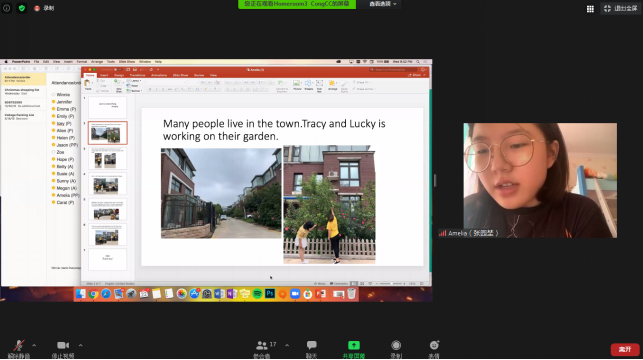Click the green share screen button
Image resolution: width=643 pixels, height=360 pixels.
pyautogui.click(x=353, y=348)
